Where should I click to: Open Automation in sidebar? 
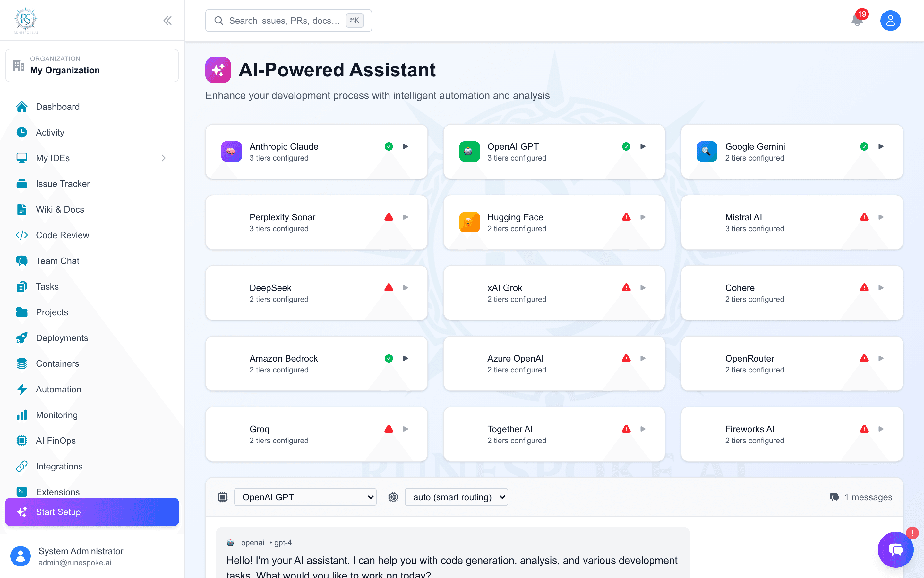(92, 389)
